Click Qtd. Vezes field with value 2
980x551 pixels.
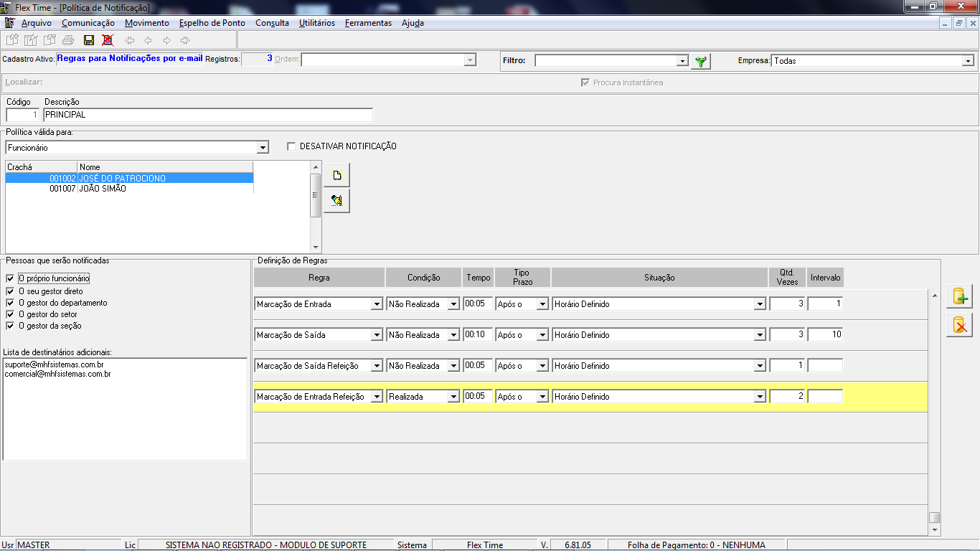coord(787,397)
